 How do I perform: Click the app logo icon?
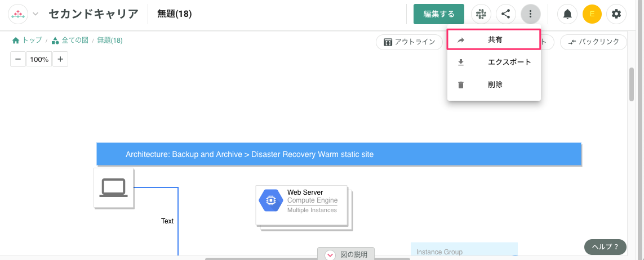point(17,14)
